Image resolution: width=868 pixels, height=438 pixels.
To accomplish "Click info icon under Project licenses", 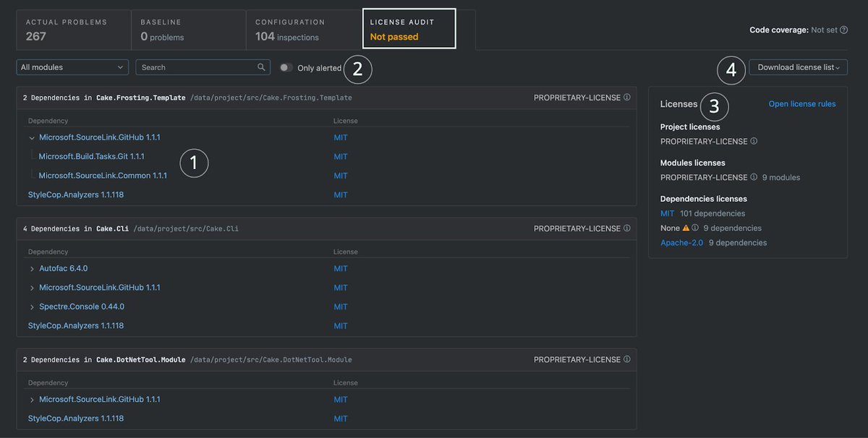I will point(754,141).
